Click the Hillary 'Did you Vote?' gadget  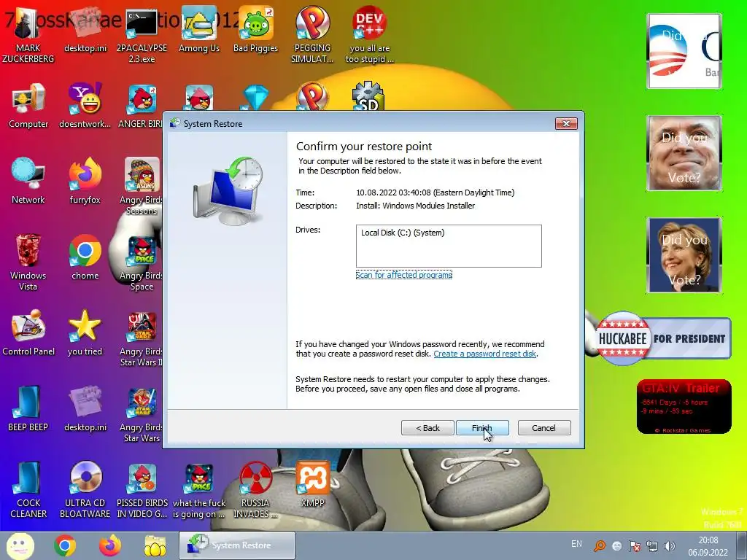tap(684, 255)
